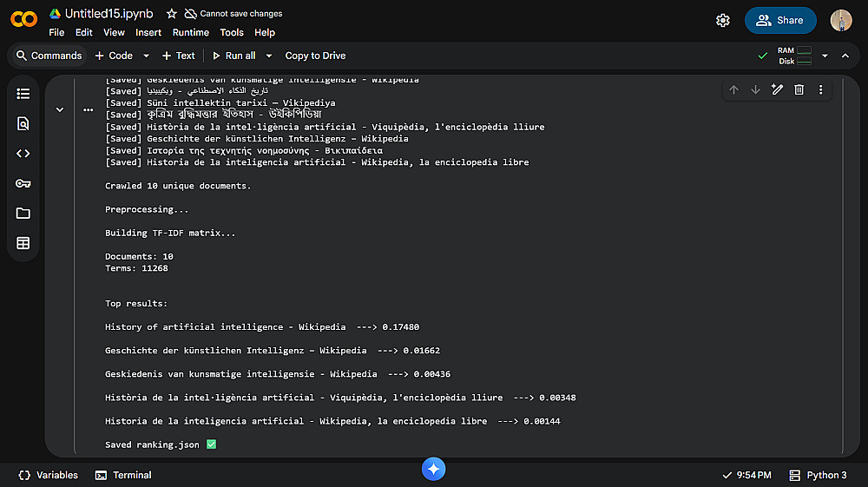
Task: Add a new Text cell
Action: [x=178, y=56]
